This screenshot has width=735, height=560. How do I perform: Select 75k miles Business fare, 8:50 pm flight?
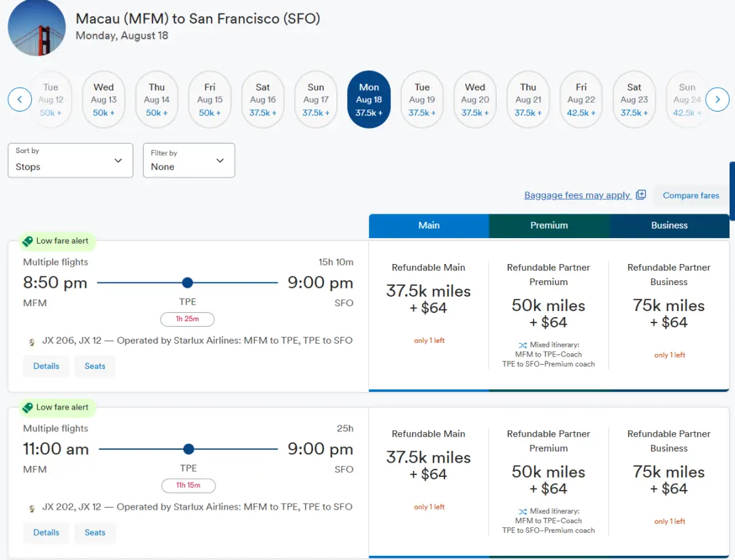(x=669, y=313)
